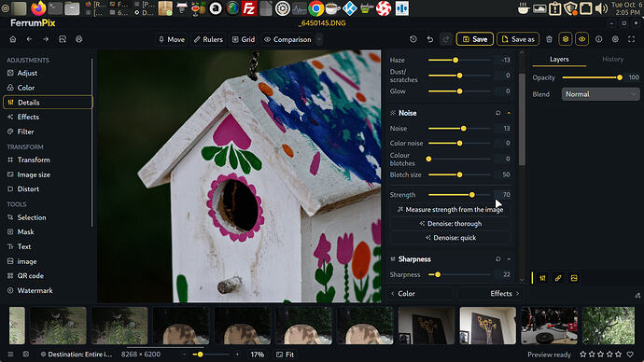Viewport: 644px width, 362px height.
Task: Select the Details panel
Action: tap(48, 103)
